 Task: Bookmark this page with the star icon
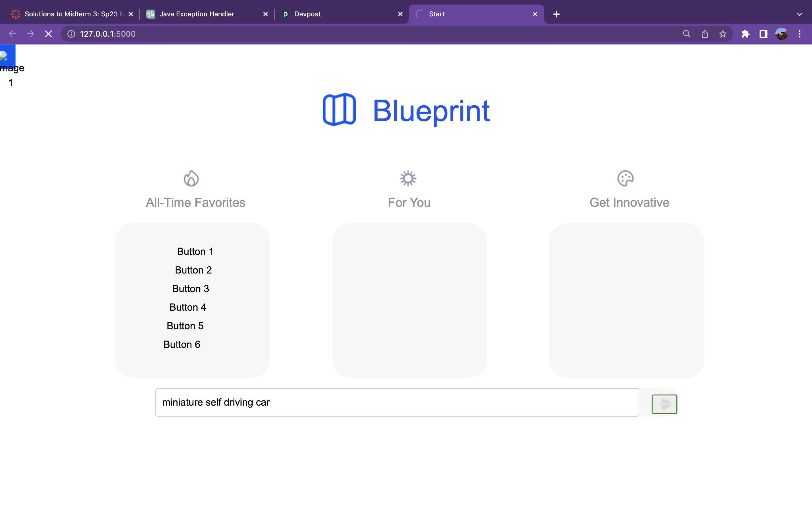(x=723, y=34)
